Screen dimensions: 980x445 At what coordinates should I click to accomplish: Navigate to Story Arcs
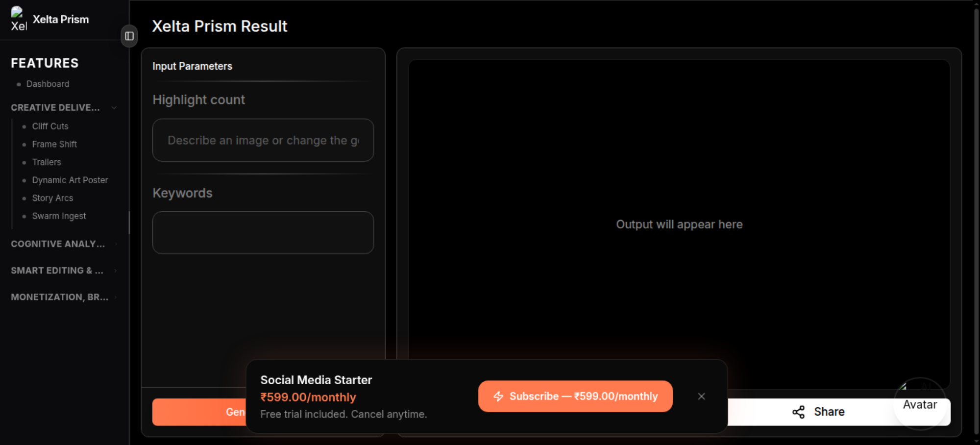pos(52,198)
